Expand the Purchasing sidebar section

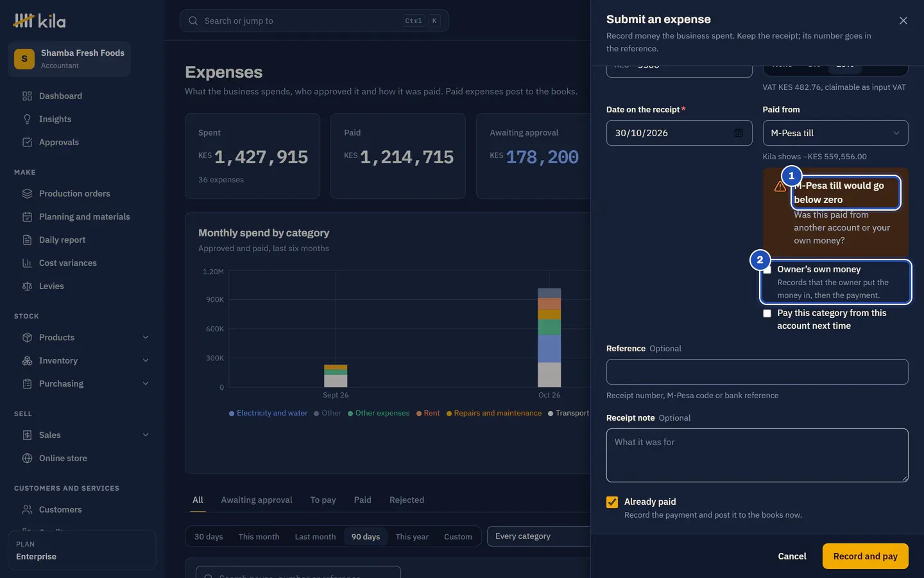[x=146, y=384]
